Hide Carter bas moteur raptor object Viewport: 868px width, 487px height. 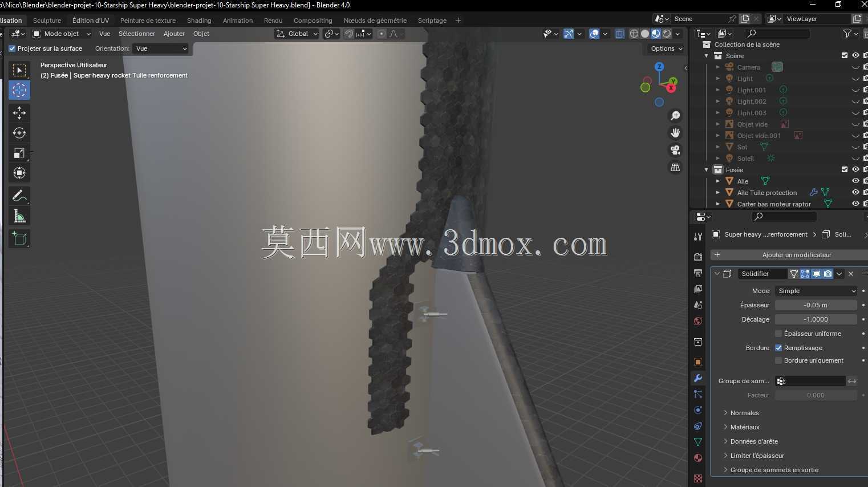tap(855, 204)
